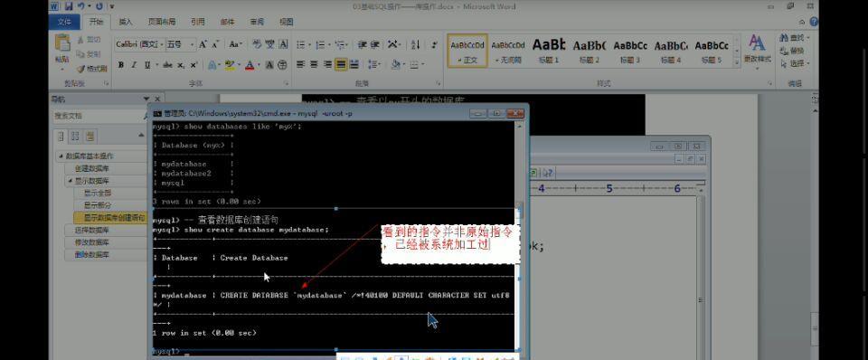Open Word Help question mark icon
Image resolution: width=868 pixels, height=360 pixels.
pyautogui.click(x=814, y=22)
